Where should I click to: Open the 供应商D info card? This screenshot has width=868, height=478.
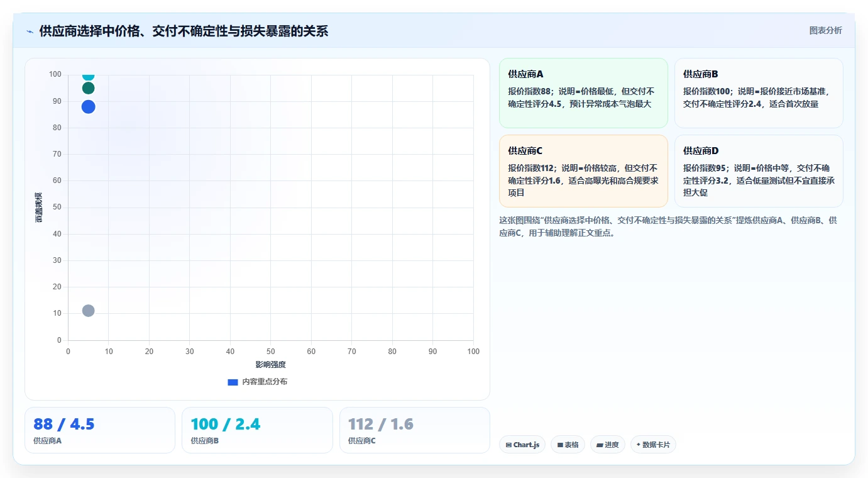pyautogui.click(x=759, y=171)
